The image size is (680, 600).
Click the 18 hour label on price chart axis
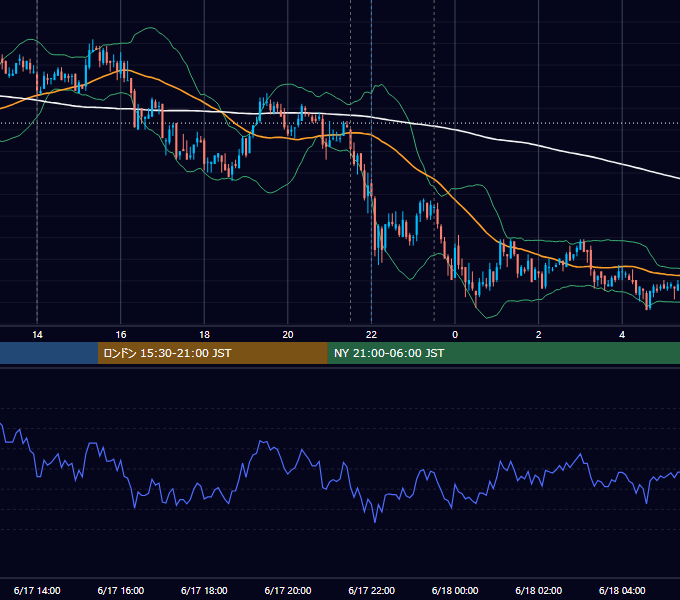(x=204, y=334)
